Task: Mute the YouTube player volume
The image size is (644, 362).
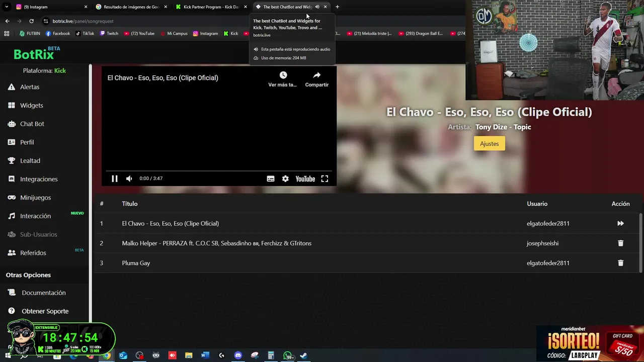Action: [x=129, y=178]
